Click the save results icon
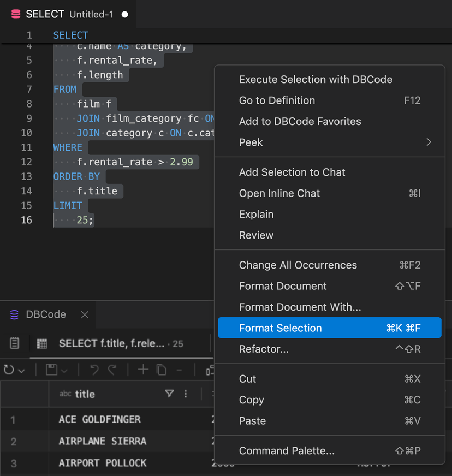 point(50,370)
